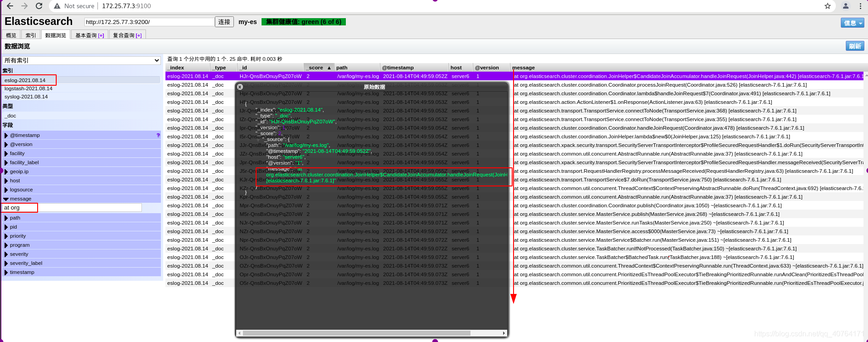Bookmark this page with the star icon
This screenshot has width=868, height=342.
click(828, 6)
